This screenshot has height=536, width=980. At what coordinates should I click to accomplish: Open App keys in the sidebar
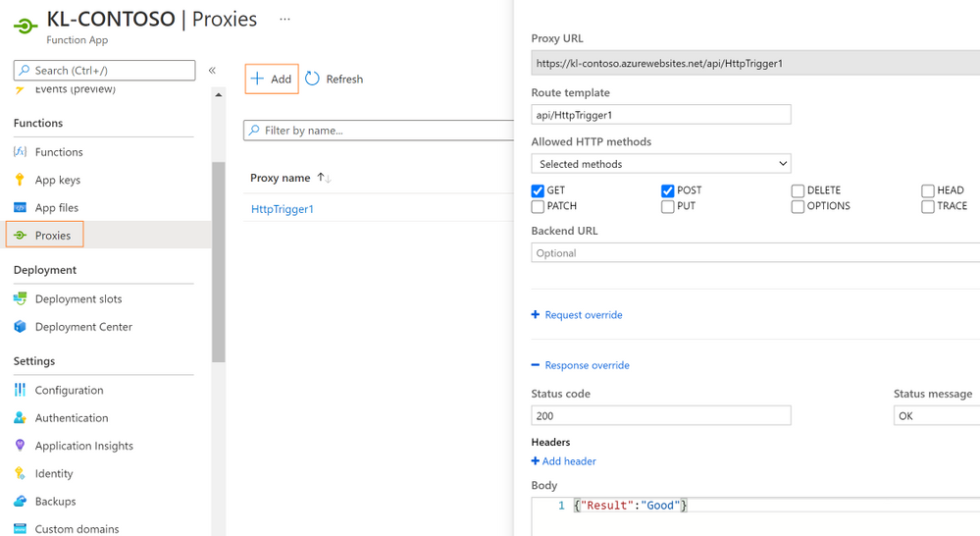(58, 180)
